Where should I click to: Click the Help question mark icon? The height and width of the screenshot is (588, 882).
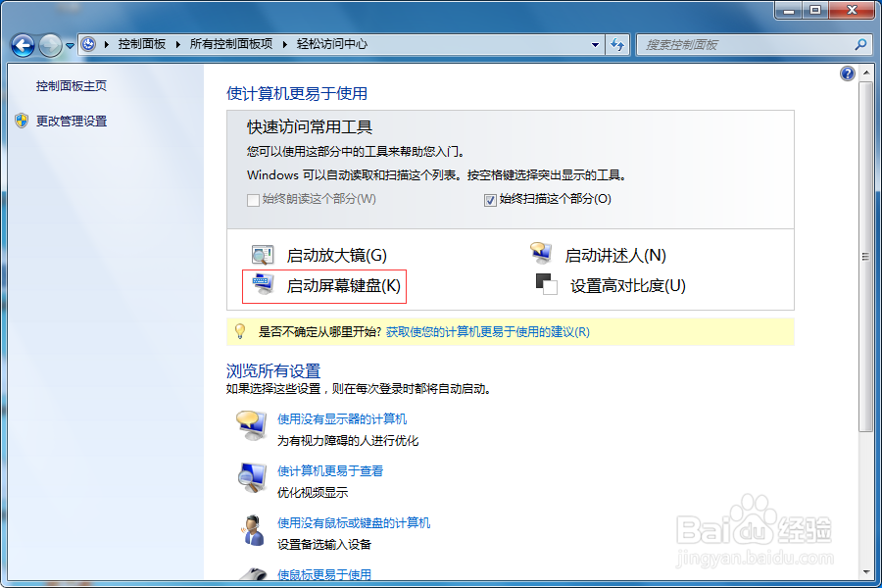[847, 73]
